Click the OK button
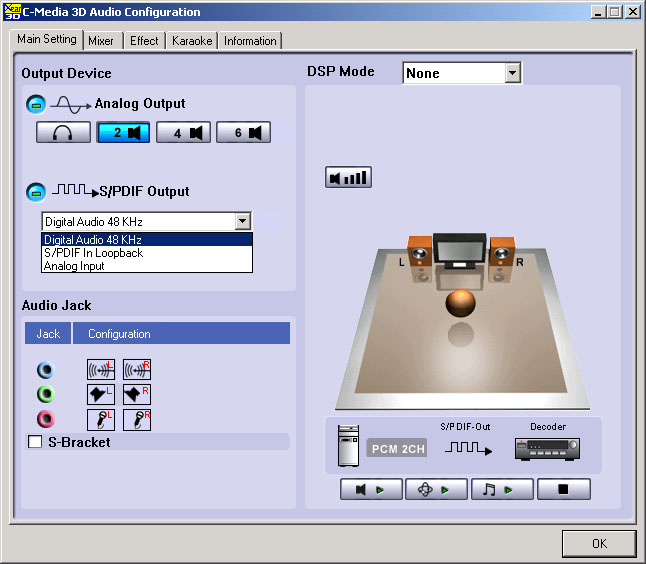 599,543
